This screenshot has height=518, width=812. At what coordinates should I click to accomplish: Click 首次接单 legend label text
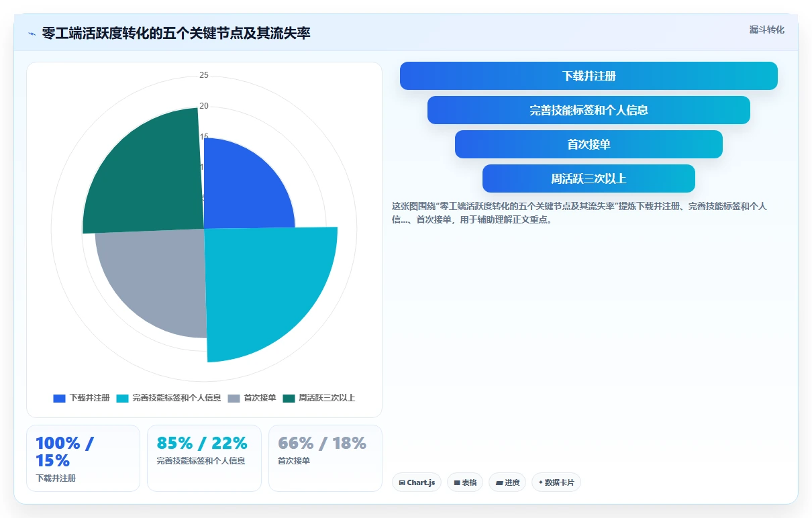(260, 398)
